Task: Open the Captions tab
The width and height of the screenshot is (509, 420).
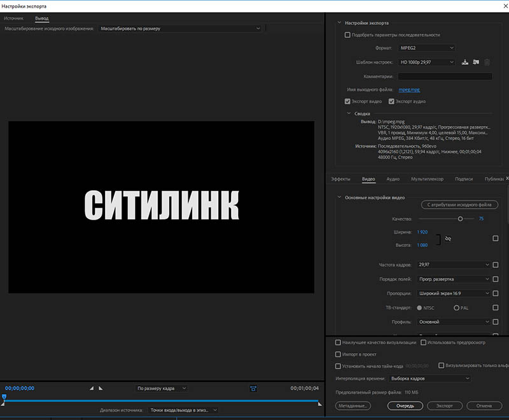Action: pos(464,179)
